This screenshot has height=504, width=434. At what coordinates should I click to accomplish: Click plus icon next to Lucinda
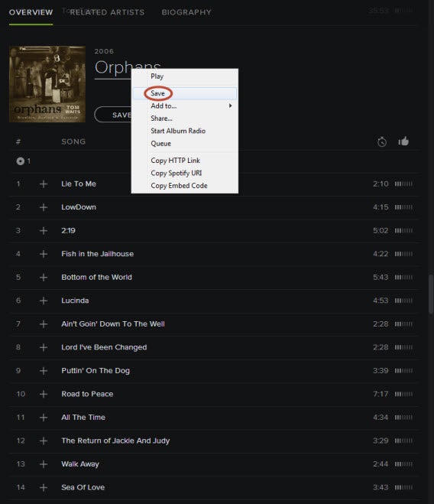[44, 301]
